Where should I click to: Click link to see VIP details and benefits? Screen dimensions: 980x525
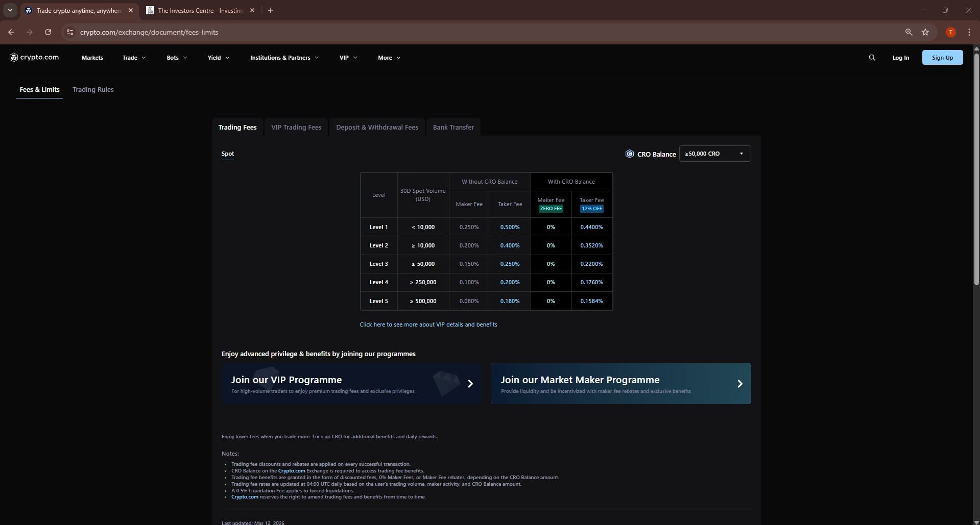point(428,324)
